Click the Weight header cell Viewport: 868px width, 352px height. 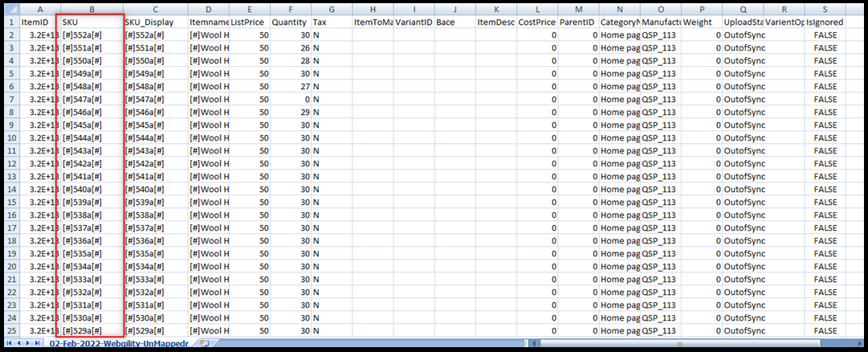point(702,22)
